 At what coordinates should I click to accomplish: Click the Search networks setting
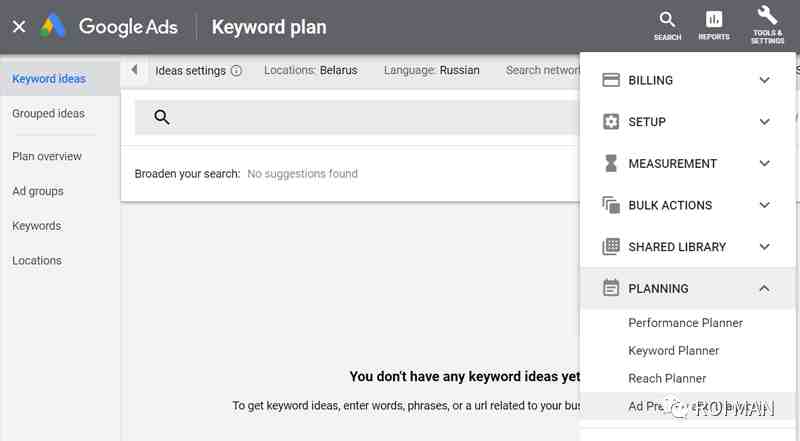click(543, 70)
